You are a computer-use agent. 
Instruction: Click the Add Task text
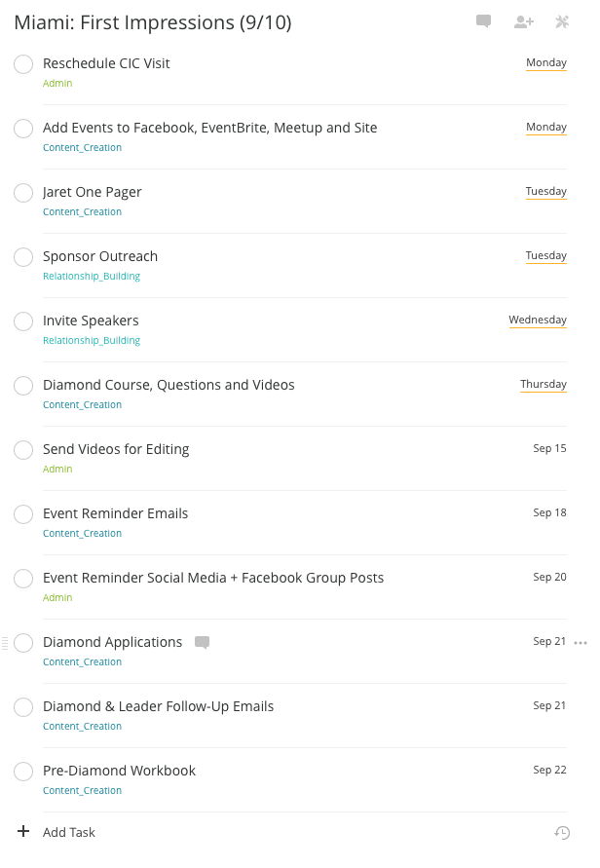coord(69,832)
